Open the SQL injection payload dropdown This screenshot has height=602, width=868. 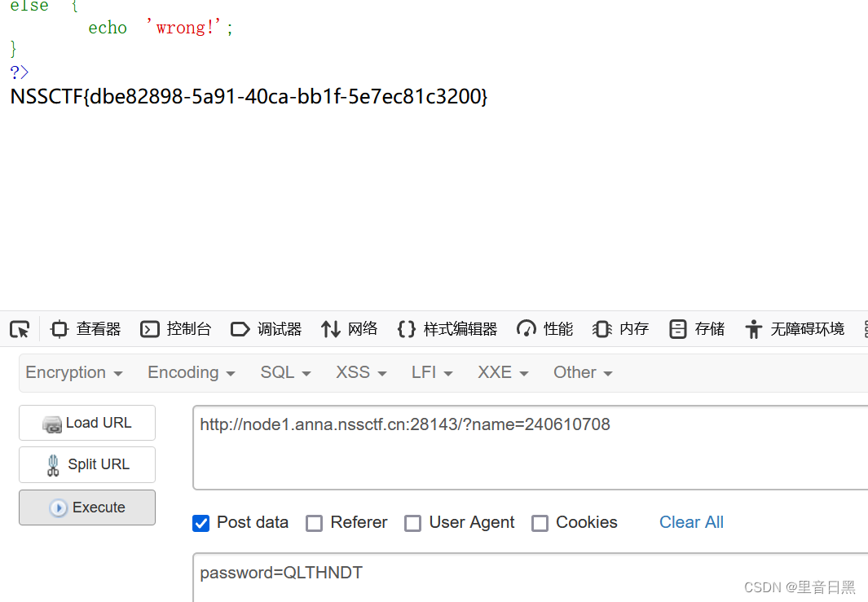[x=284, y=372]
